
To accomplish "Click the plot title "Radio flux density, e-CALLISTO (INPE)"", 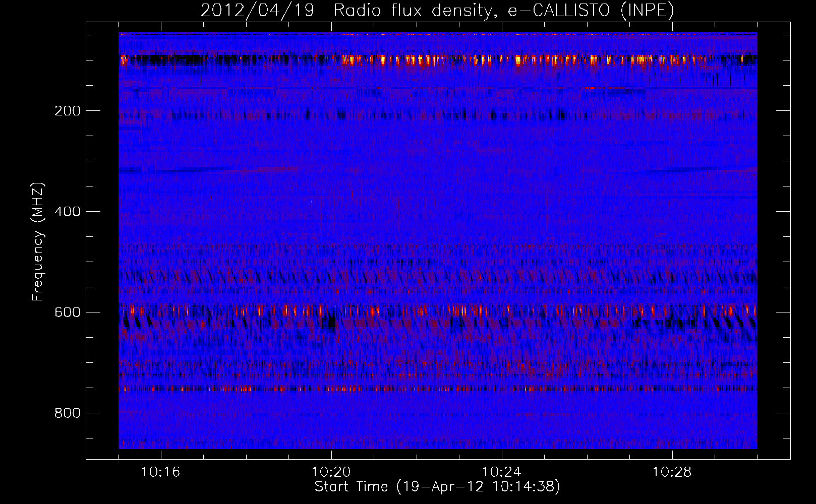I will [504, 10].
